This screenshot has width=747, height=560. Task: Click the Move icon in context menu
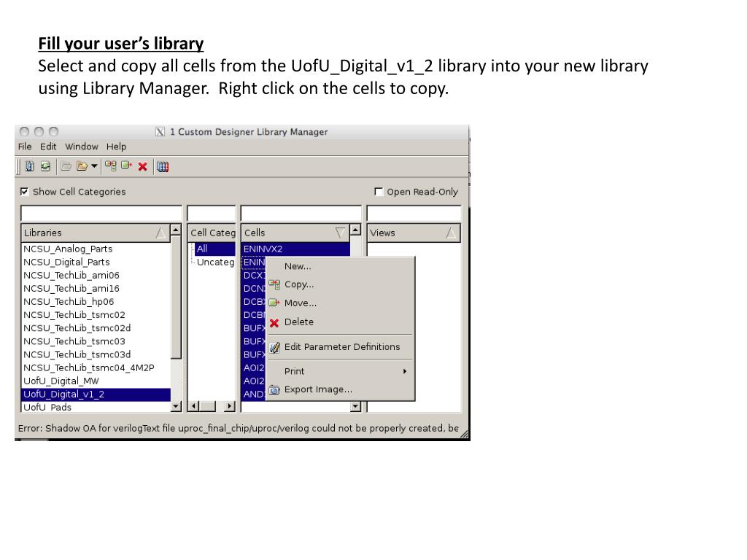pyautogui.click(x=274, y=303)
